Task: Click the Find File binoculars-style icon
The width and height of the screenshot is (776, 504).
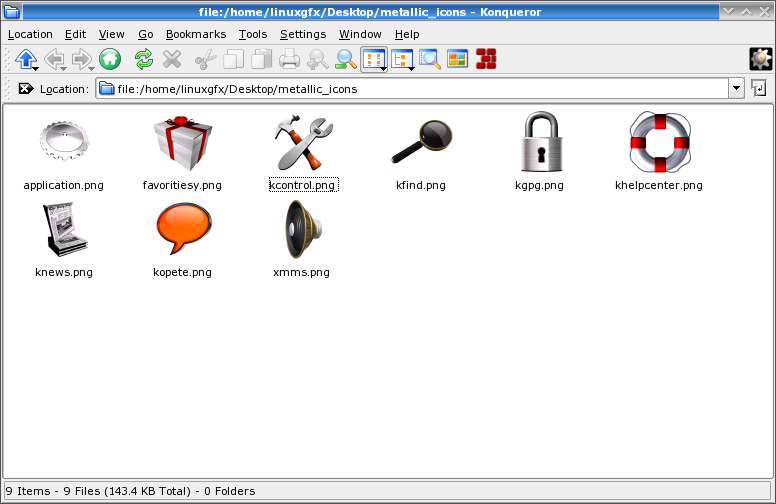Action: click(317, 59)
